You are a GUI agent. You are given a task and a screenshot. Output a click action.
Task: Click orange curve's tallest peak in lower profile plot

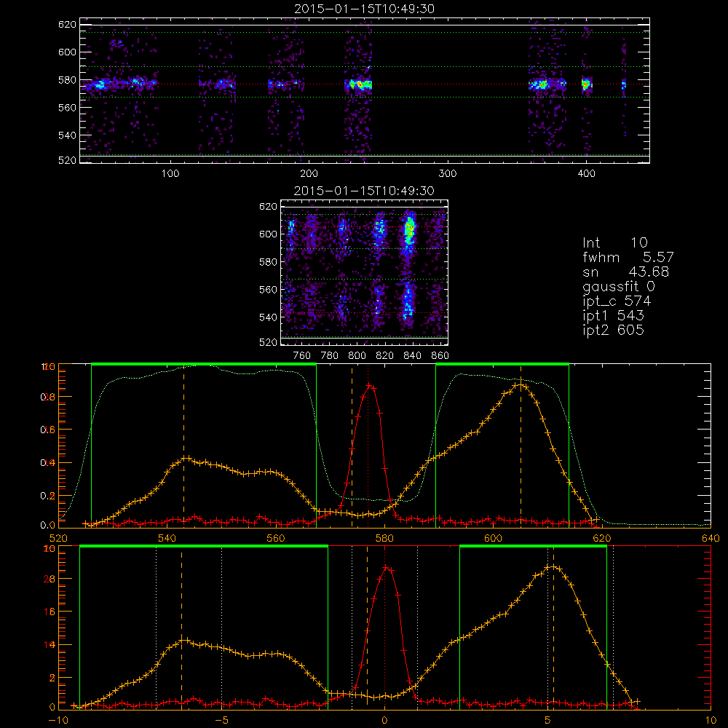pos(553,566)
